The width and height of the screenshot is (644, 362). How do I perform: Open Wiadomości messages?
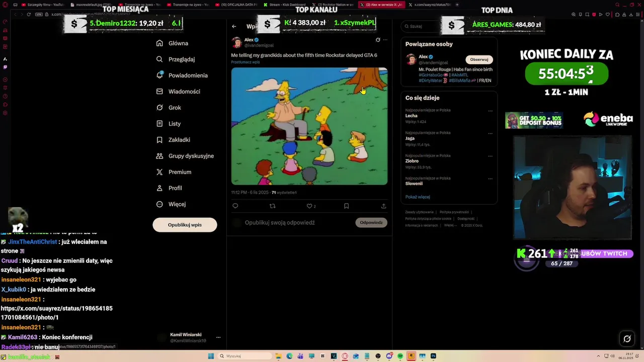[178, 92]
